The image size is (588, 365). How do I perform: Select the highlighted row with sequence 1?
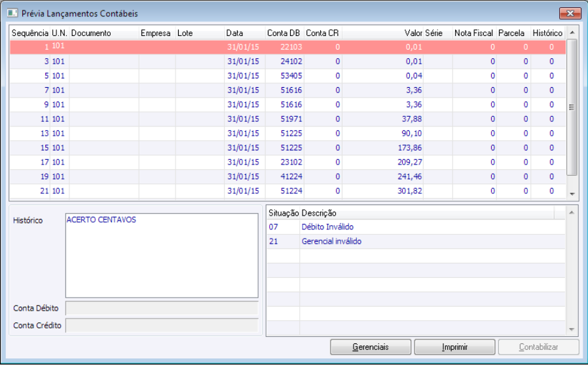click(287, 47)
